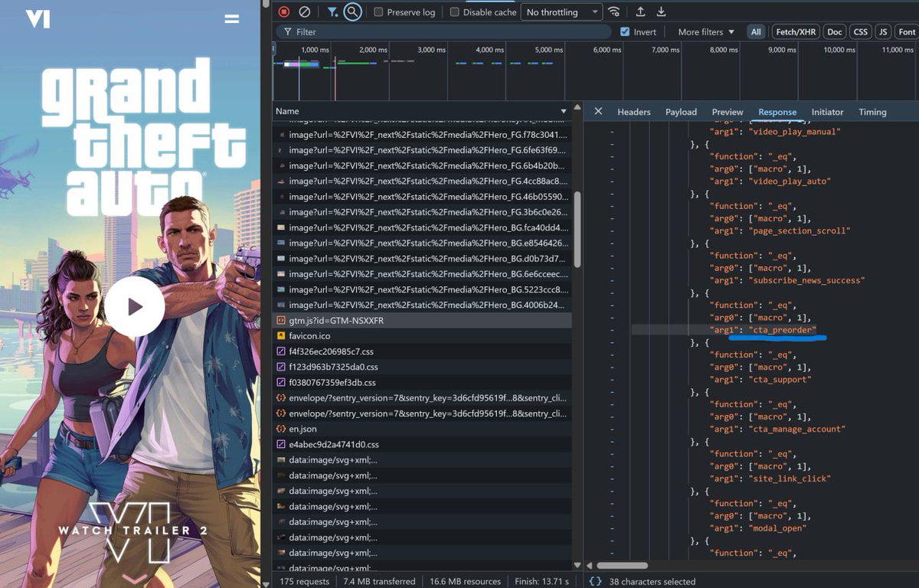Select the favicon.ico request row
Image resolution: width=919 pixels, height=588 pixels.
pyautogui.click(x=422, y=335)
